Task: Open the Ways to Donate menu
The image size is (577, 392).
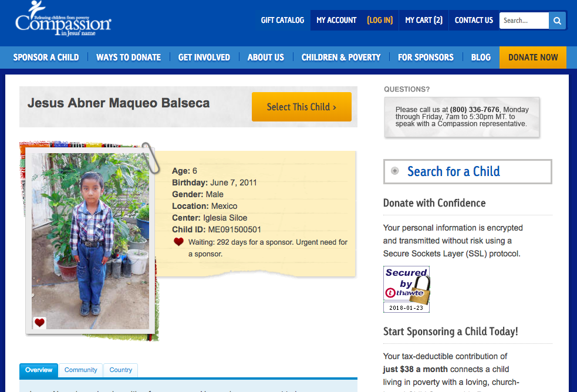Action: [x=129, y=58]
